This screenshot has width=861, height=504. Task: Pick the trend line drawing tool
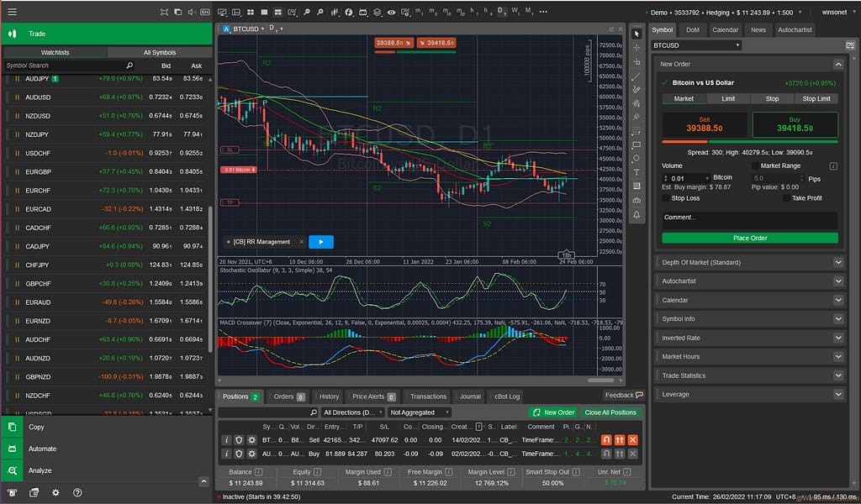click(637, 76)
